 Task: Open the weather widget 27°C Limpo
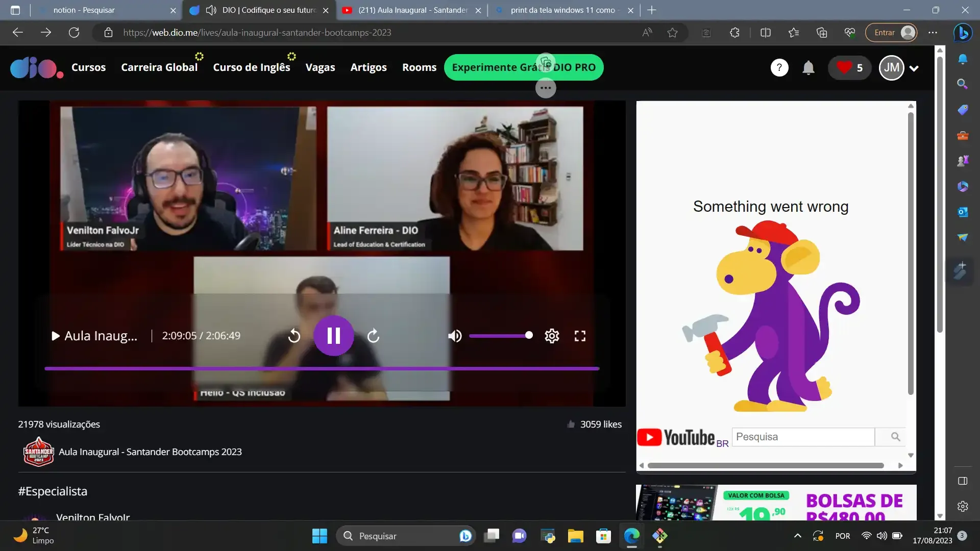pos(35,536)
